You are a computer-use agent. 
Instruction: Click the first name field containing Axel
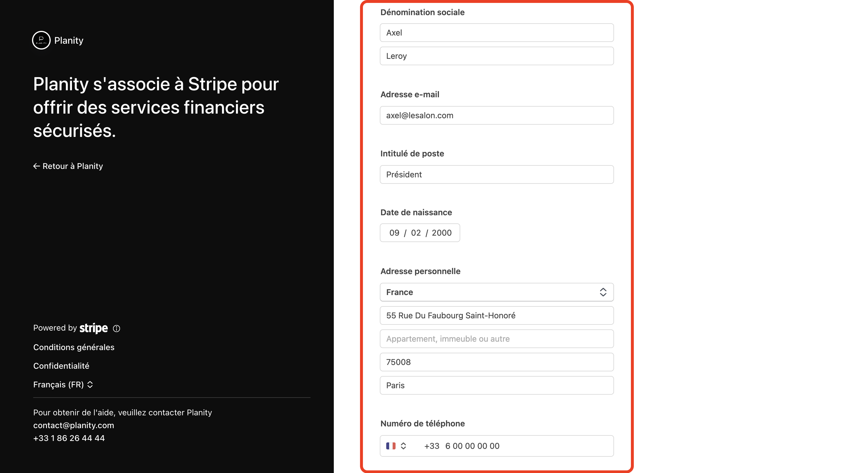pyautogui.click(x=497, y=33)
